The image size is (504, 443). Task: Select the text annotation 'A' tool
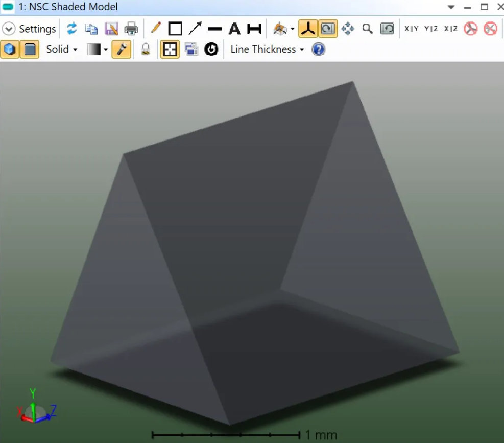point(234,29)
